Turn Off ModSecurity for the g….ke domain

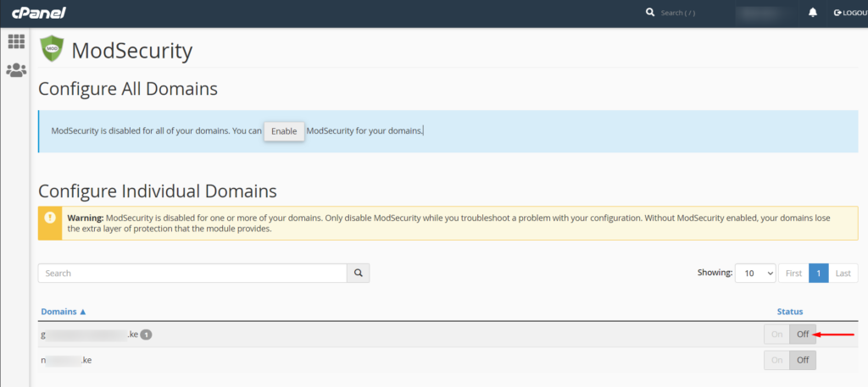point(803,334)
